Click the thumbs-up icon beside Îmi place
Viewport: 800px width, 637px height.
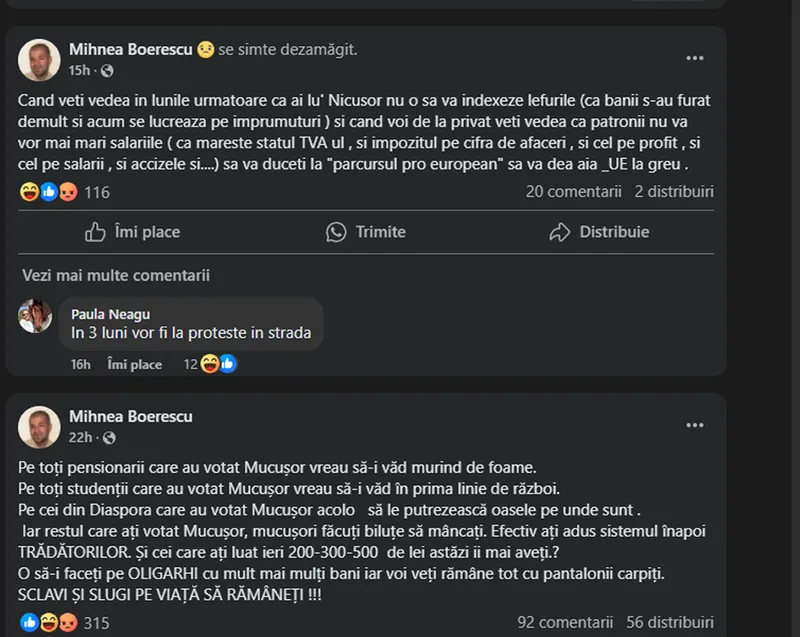click(x=96, y=232)
